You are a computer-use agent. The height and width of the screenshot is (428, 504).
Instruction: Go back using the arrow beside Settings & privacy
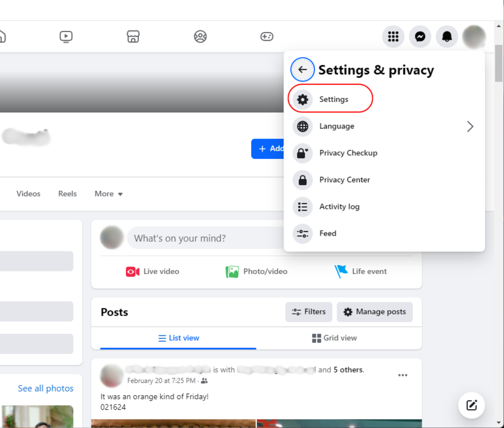[x=302, y=70]
